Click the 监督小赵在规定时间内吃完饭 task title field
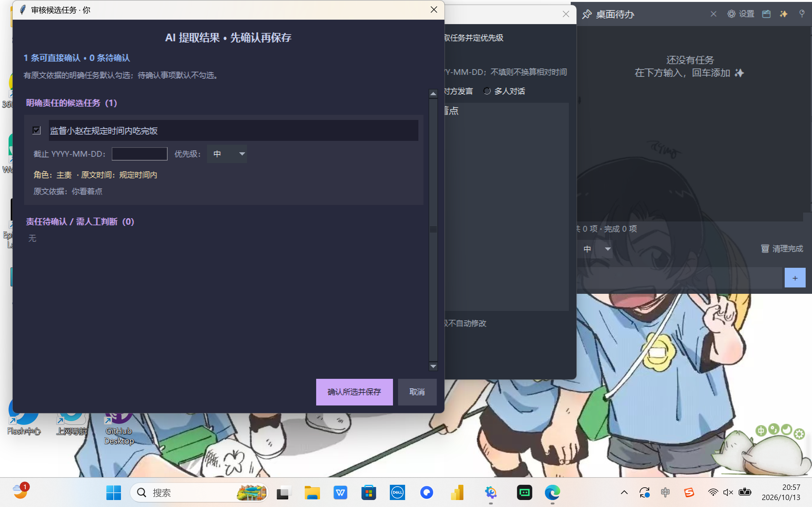 tap(233, 130)
